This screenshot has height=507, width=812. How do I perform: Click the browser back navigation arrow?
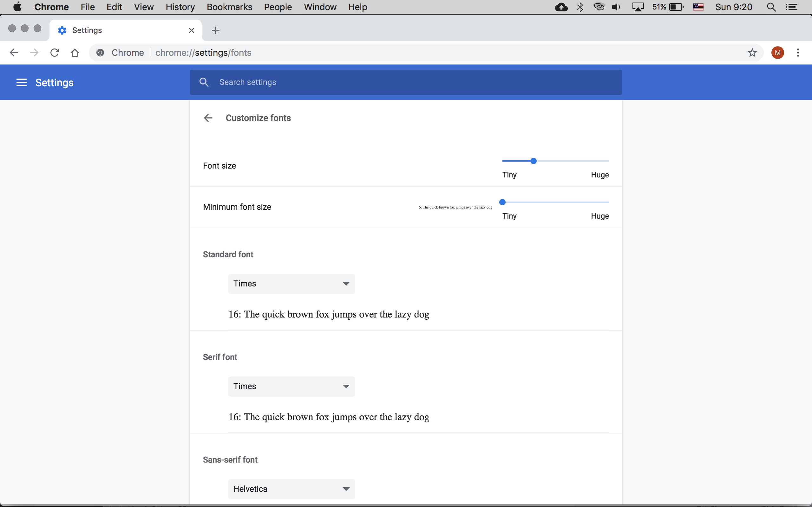(14, 53)
